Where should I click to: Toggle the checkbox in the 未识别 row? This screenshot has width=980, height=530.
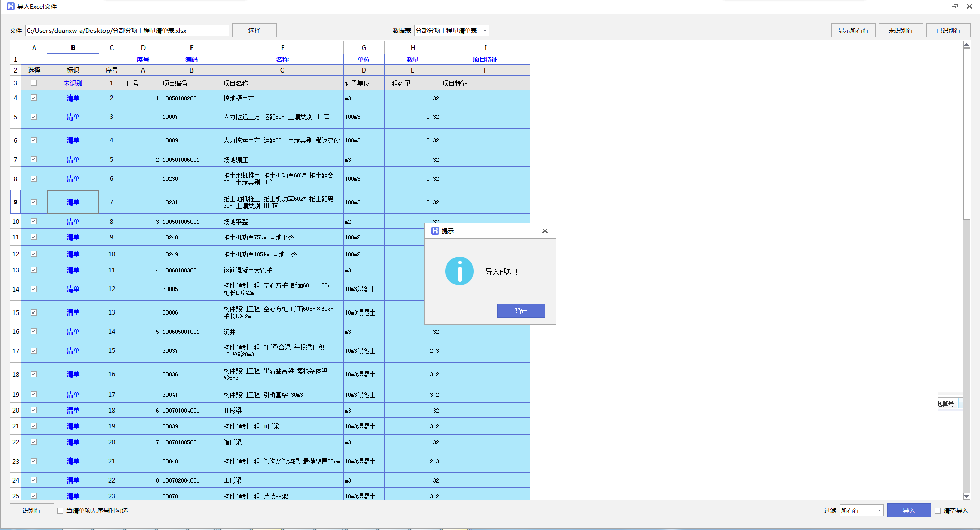pos(34,83)
